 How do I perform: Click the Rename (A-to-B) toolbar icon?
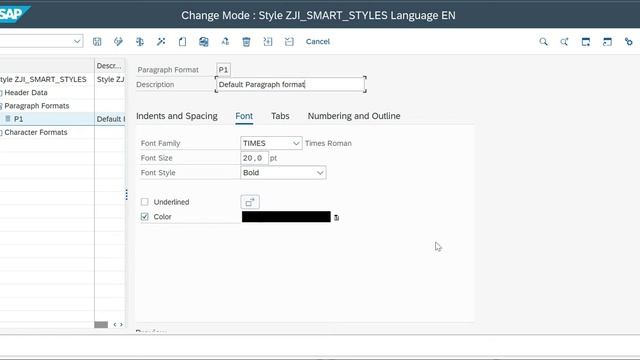[x=225, y=42]
